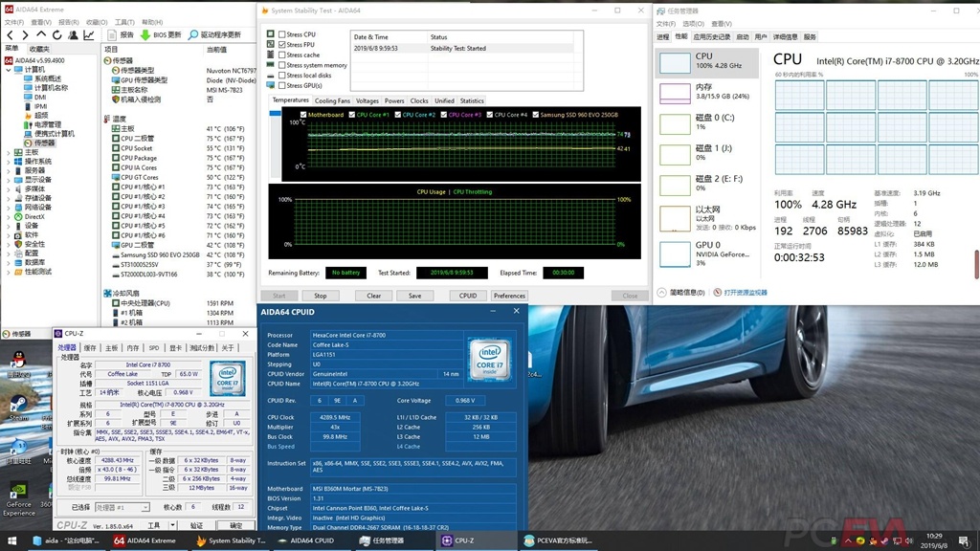
Task: Click Clear button in Stability Test
Action: point(374,297)
